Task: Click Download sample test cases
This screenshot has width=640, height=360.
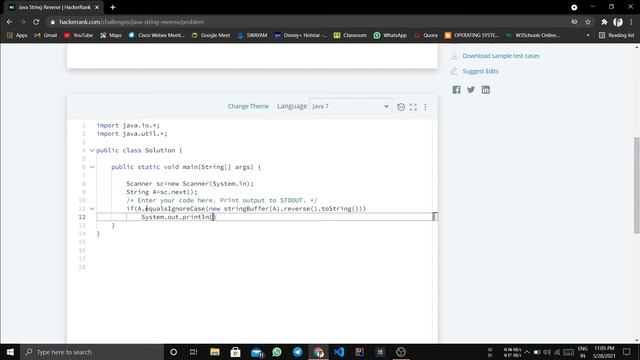Action: click(501, 56)
